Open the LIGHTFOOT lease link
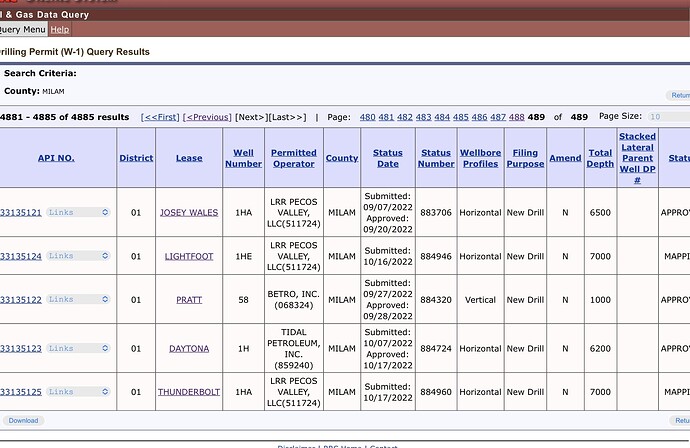The width and height of the screenshot is (690, 448). (x=189, y=256)
